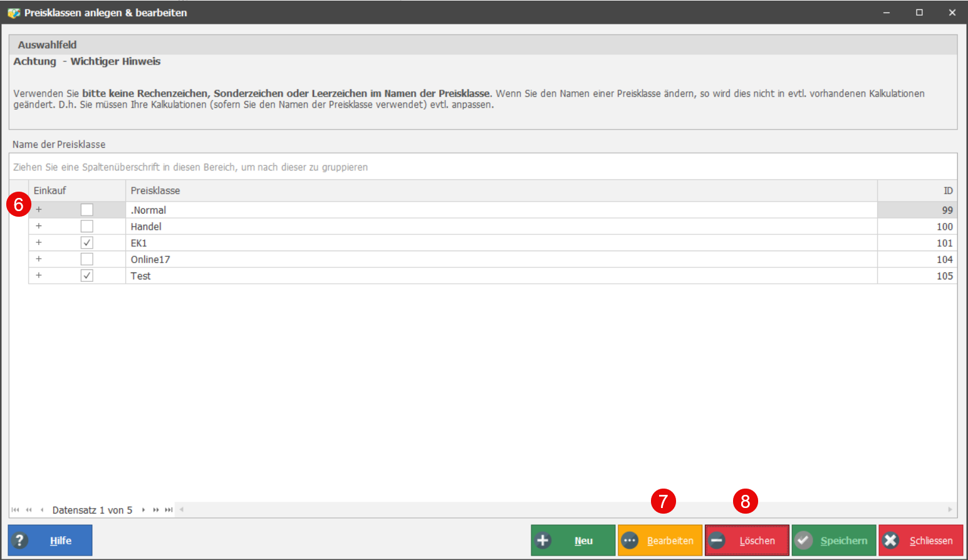Viewport: 968px width, 560px height.
Task: Click the Datensatz 1 von 5 indicator
Action: point(92,510)
